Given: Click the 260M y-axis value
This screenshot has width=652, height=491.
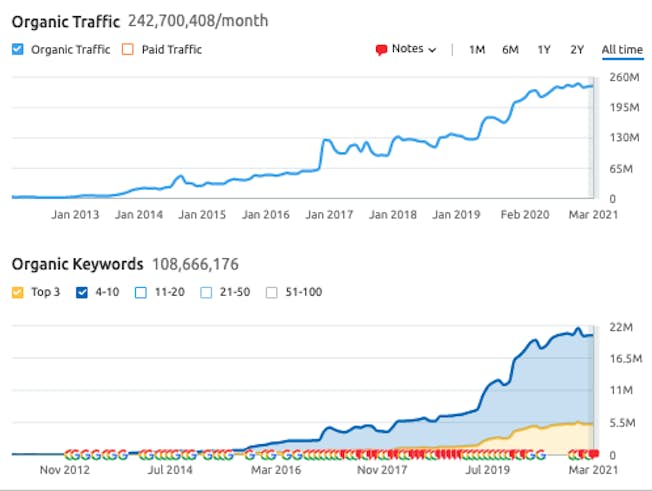Looking at the screenshot, I should (625, 77).
